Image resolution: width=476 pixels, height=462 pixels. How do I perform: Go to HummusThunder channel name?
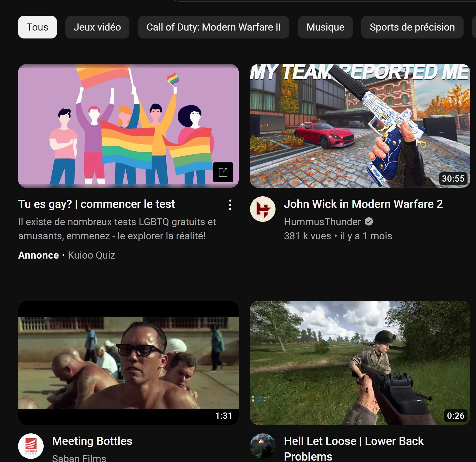click(322, 222)
